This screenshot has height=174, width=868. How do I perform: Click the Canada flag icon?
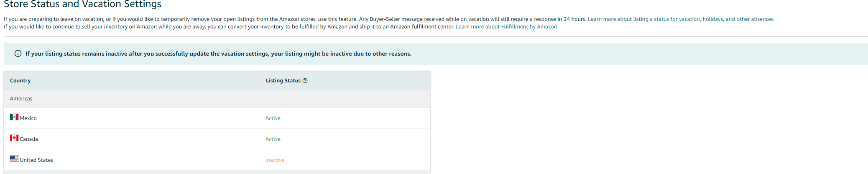click(x=14, y=138)
